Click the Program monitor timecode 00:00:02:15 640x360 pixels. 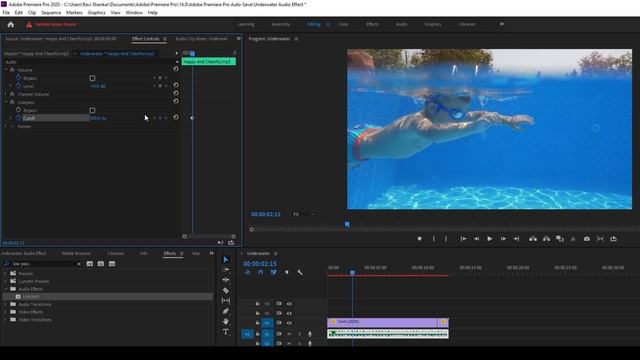(x=266, y=214)
